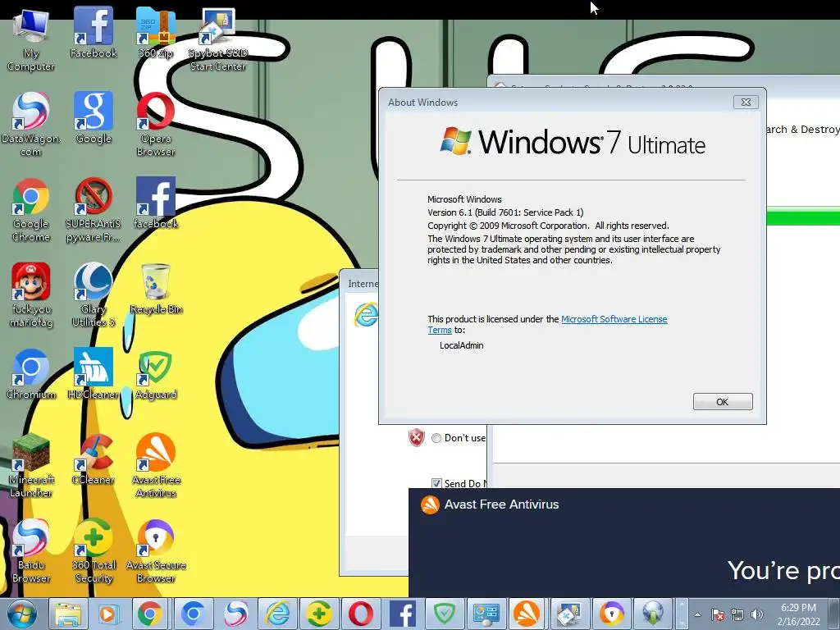Select the Don't use radio option
Screen dimensions: 840x630
pos(436,438)
